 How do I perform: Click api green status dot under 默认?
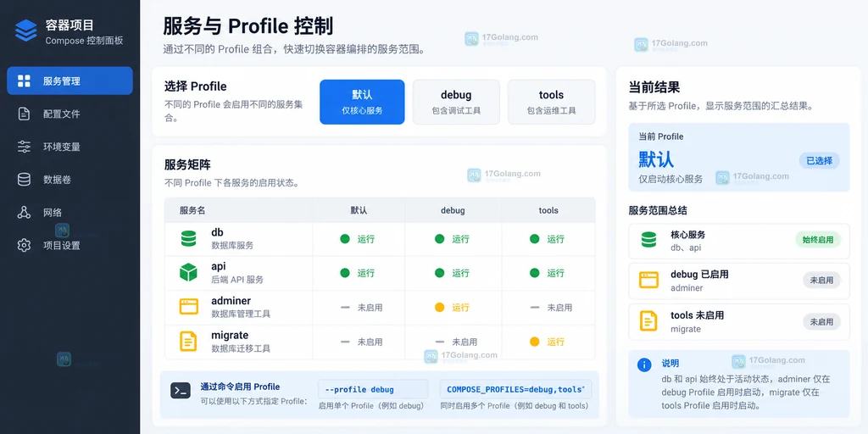pos(345,273)
